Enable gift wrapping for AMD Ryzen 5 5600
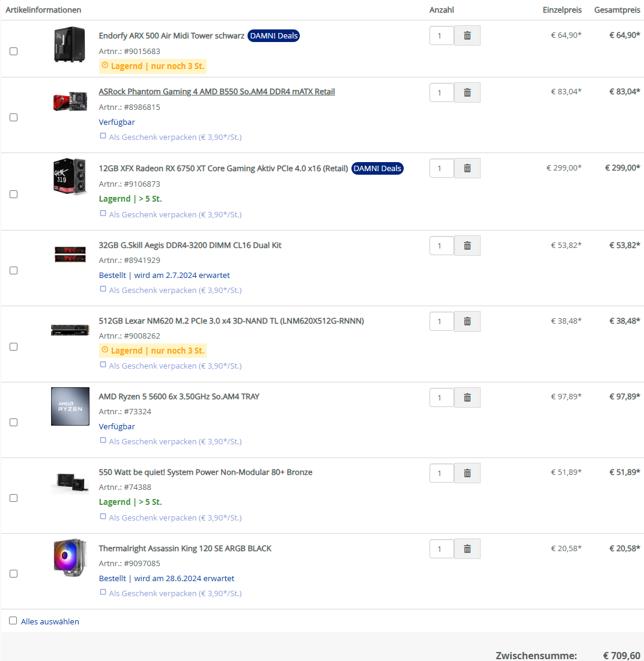 pos(103,440)
